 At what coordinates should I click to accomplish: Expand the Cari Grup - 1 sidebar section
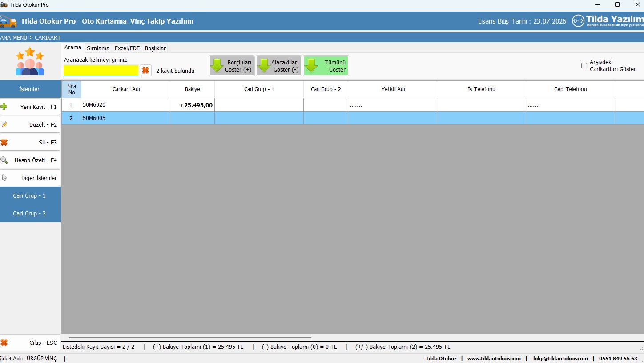click(x=29, y=196)
